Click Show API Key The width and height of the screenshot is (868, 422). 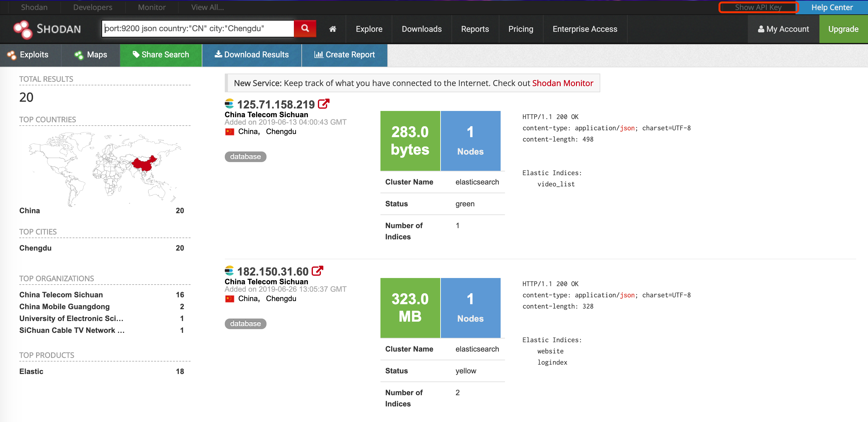[x=758, y=7]
